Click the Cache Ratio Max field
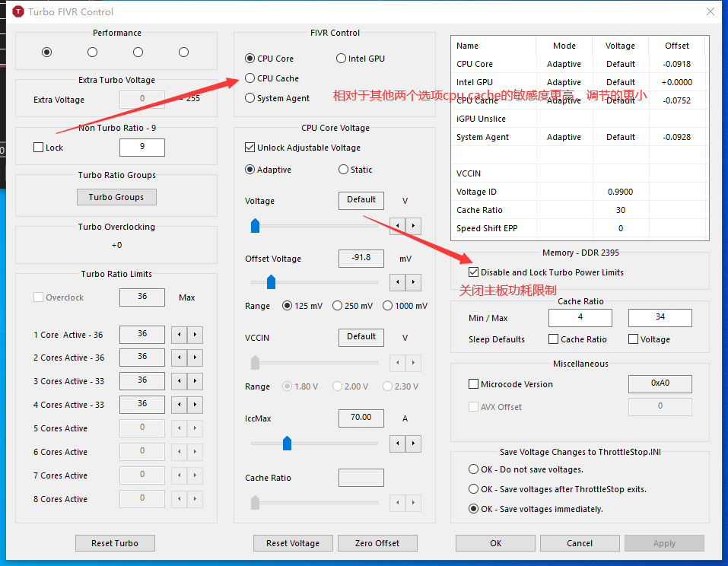This screenshot has width=728, height=566. 660,318
